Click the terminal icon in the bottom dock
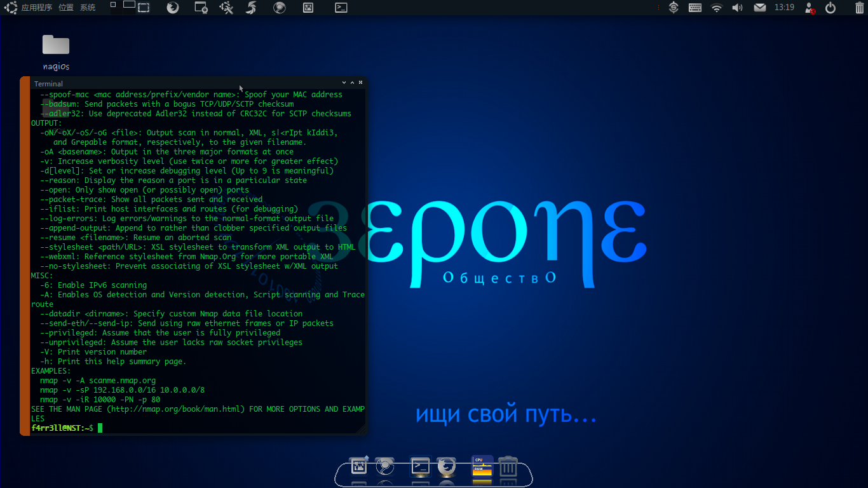Screen dimensions: 868x488 [420, 466]
